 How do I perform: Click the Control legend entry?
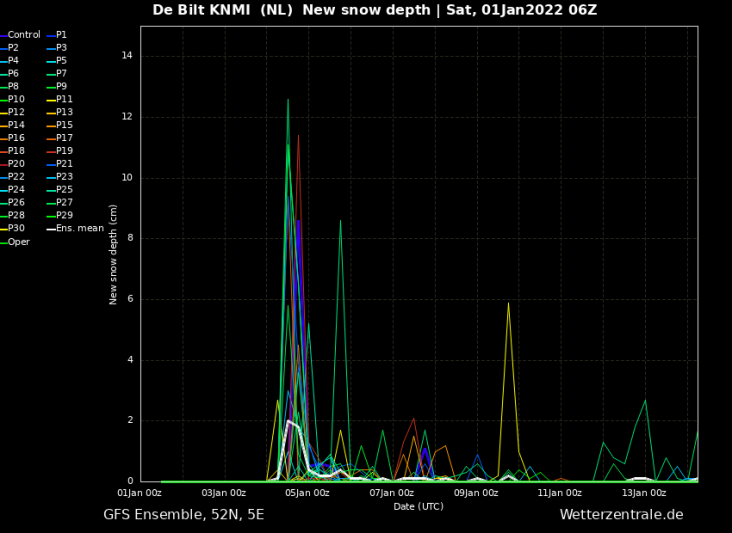[x=24, y=35]
